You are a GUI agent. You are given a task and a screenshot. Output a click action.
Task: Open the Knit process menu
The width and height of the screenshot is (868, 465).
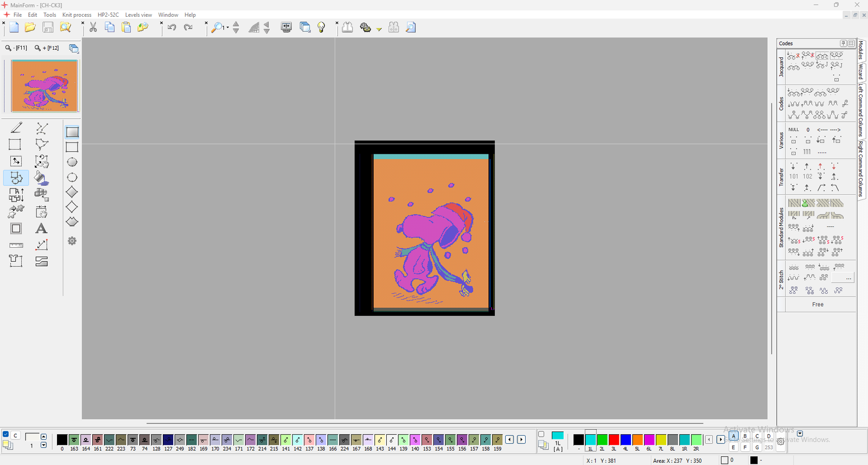click(x=76, y=15)
